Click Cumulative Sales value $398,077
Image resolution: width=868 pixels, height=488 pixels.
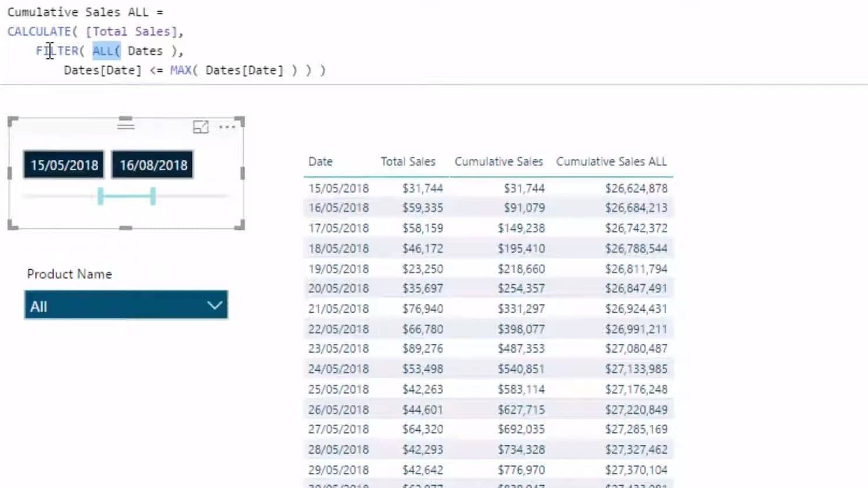click(521, 329)
